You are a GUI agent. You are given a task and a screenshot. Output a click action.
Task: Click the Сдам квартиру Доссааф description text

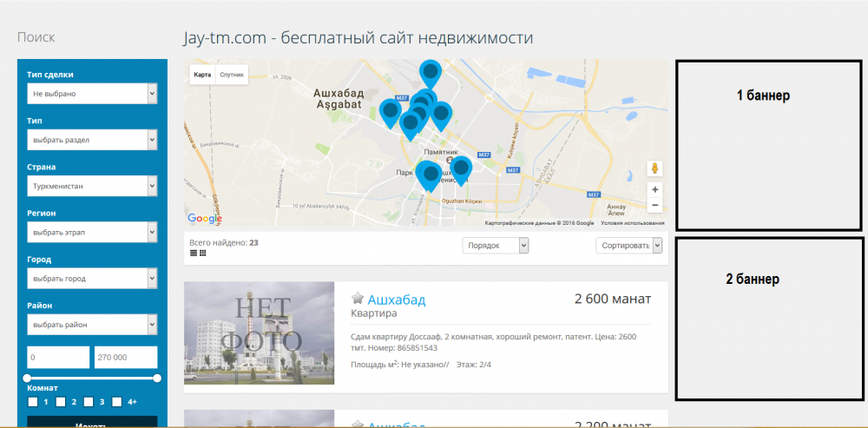pyautogui.click(x=494, y=342)
